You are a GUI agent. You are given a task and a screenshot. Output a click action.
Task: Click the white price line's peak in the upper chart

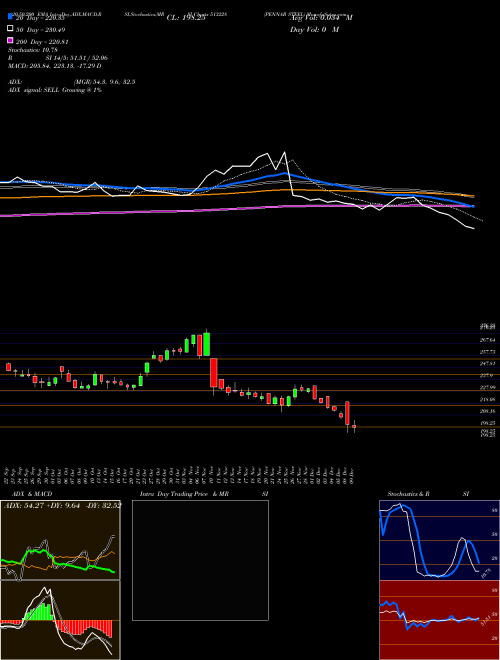285,152
